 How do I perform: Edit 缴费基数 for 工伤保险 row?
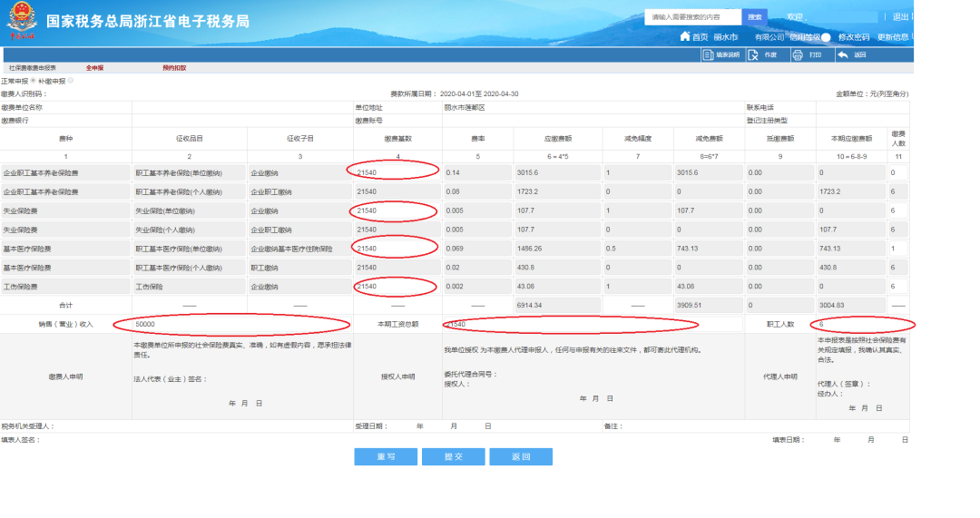397,287
